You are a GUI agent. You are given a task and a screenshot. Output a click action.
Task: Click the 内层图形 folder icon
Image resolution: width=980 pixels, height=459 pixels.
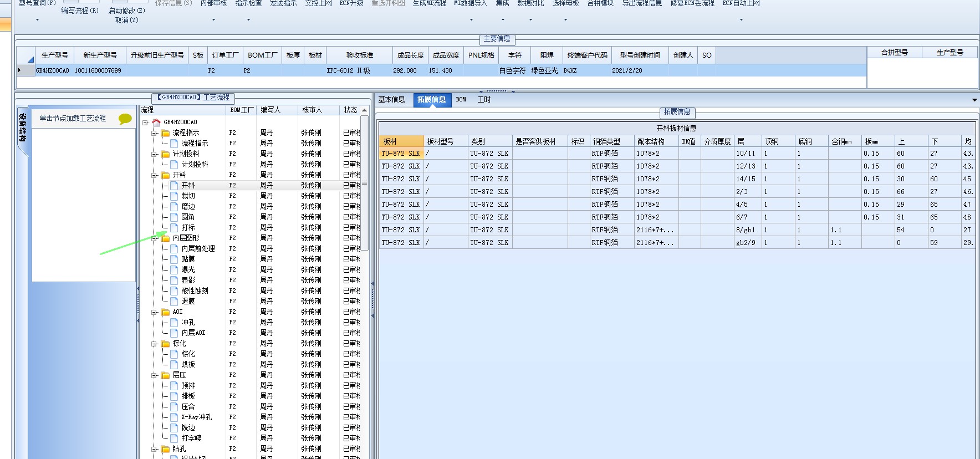(165, 238)
